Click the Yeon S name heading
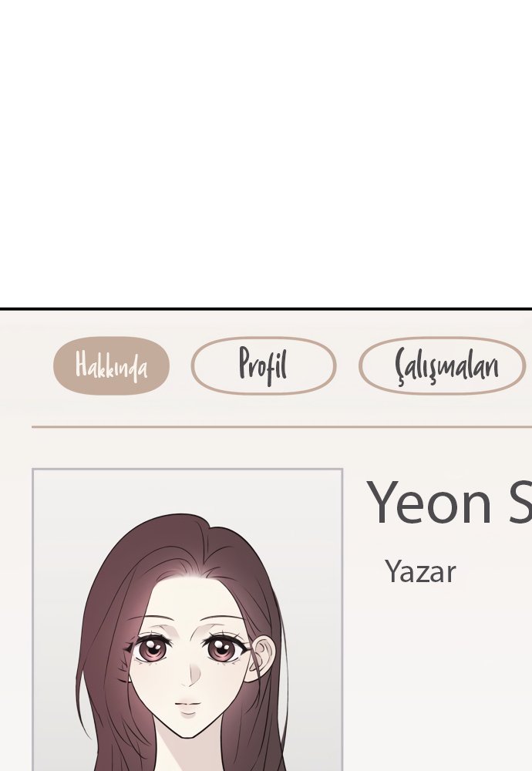The height and width of the screenshot is (771, 532). pyautogui.click(x=449, y=503)
